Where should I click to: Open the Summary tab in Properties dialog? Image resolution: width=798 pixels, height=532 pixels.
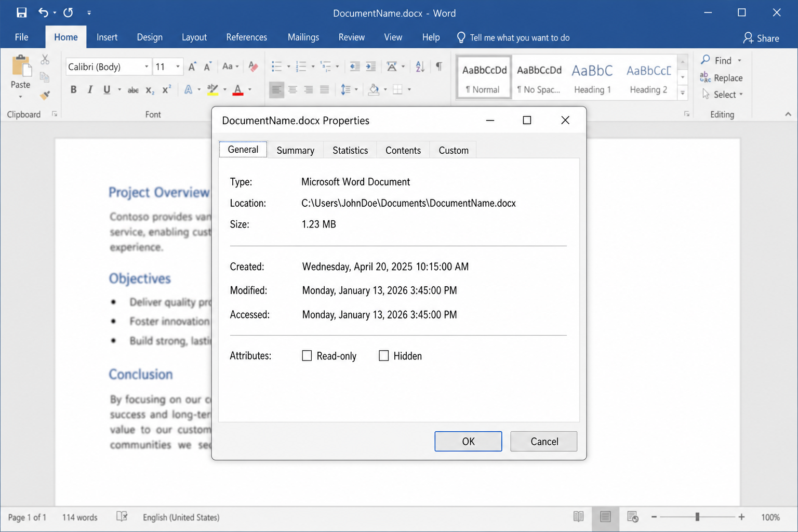pyautogui.click(x=296, y=150)
